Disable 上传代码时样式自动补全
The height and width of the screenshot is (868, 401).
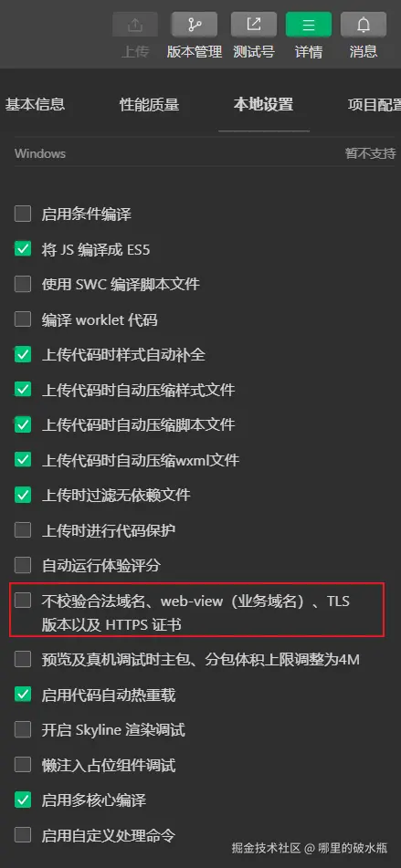tap(23, 354)
